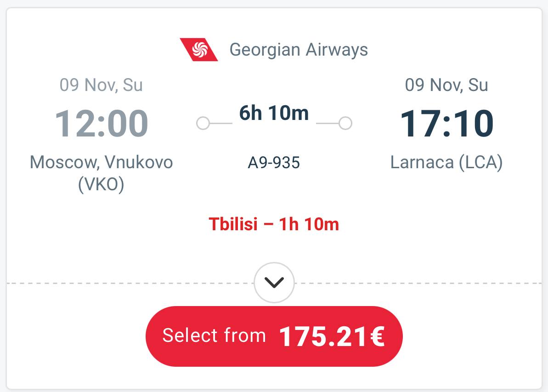Image resolution: width=548 pixels, height=392 pixels.
Task: Click the red Tbilisi layover text
Action: pos(274,224)
